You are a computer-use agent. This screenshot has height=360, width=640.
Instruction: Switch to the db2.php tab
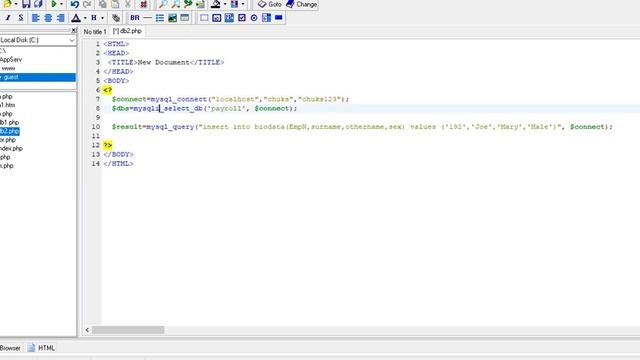click(127, 31)
